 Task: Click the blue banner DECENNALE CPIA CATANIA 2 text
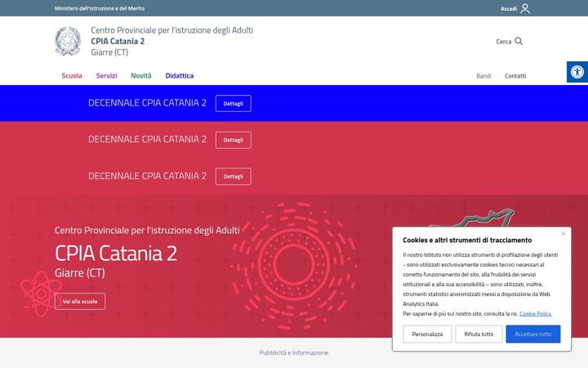(147, 103)
